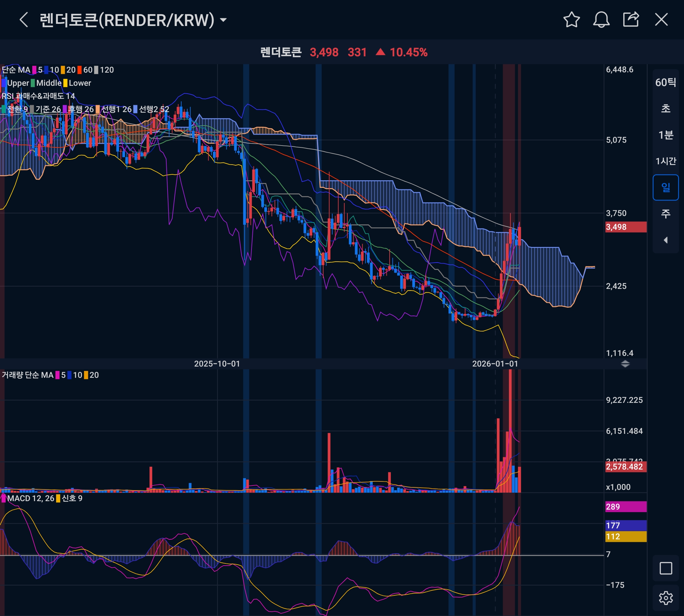Open the RENDER/KRW symbol dropdown
Viewport: 684px width, 616px height.
pyautogui.click(x=223, y=20)
